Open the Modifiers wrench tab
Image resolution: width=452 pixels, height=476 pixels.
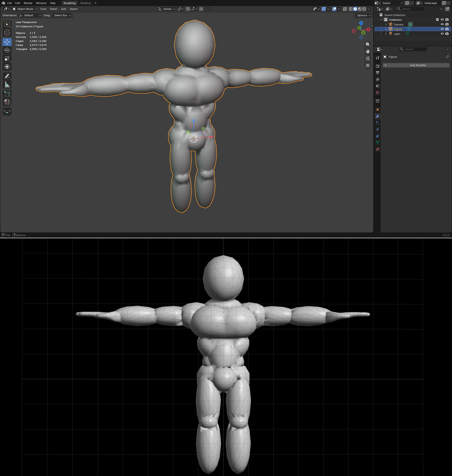click(x=378, y=116)
